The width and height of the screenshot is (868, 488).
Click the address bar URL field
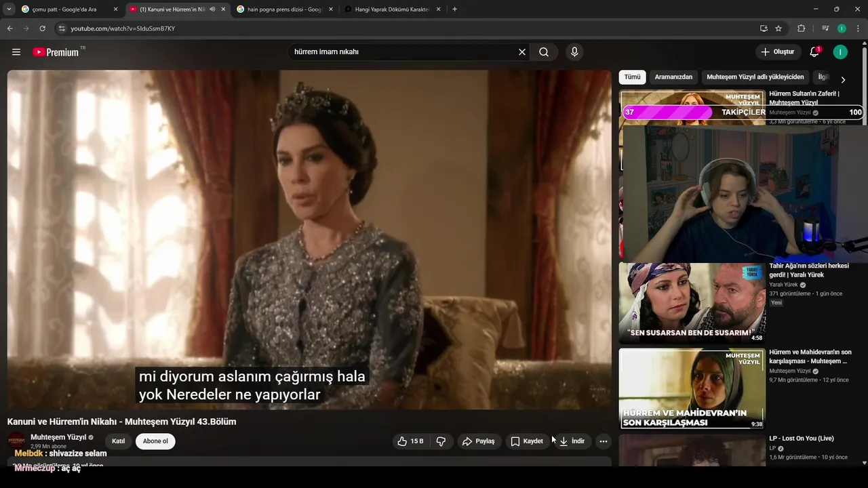(x=407, y=28)
